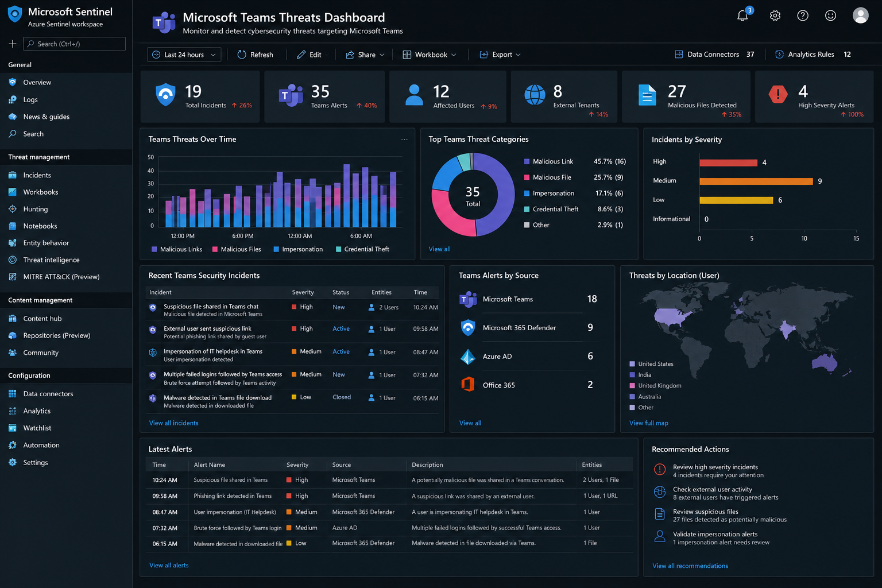Screen dimensions: 882x588
Task: Click the Review high severity incidents icon
Action: coord(660,470)
